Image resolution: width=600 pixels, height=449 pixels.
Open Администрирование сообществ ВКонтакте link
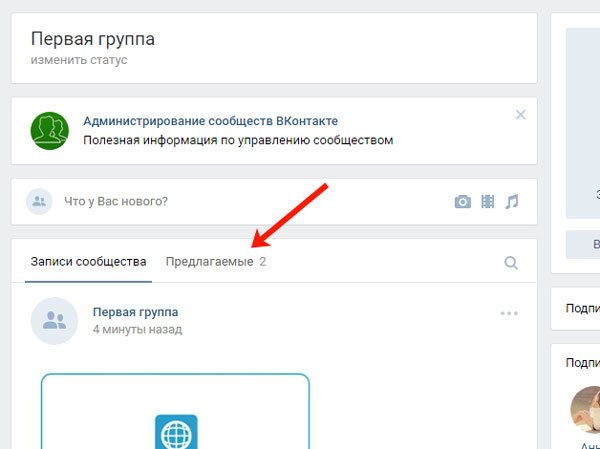210,121
